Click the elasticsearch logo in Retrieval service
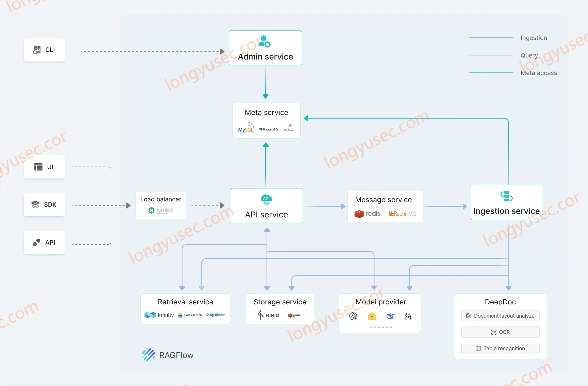Screen dimensions: 588x386 tap(190, 315)
